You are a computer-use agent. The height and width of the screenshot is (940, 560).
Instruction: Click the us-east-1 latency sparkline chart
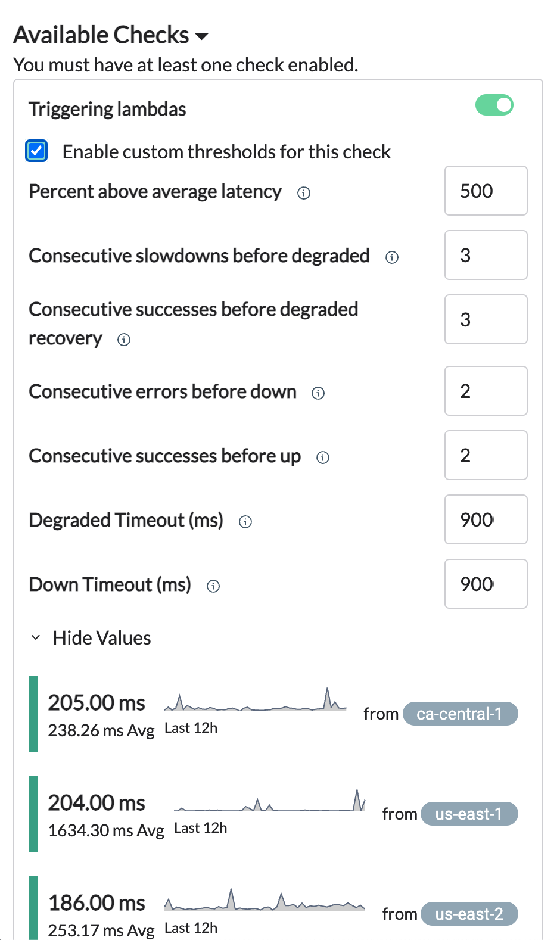(269, 802)
